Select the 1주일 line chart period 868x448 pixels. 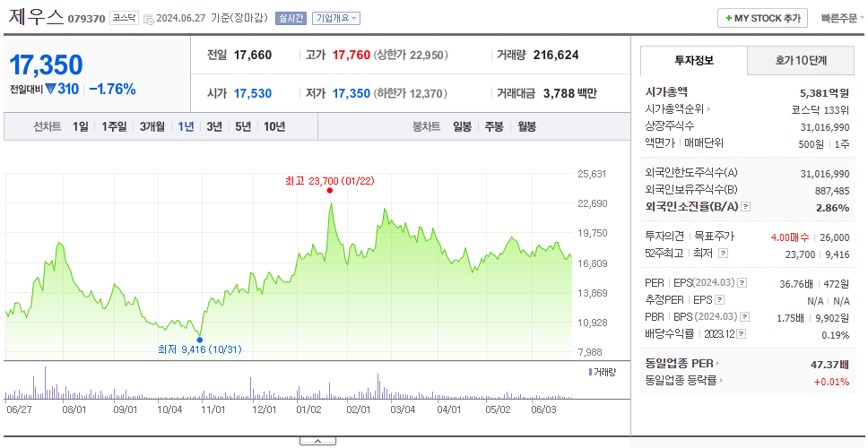pos(114,126)
